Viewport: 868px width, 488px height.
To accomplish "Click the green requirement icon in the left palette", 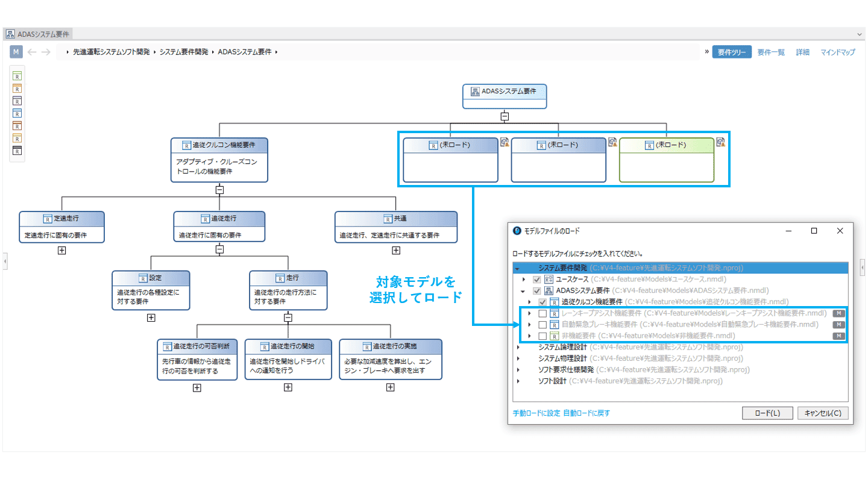I will (17, 75).
